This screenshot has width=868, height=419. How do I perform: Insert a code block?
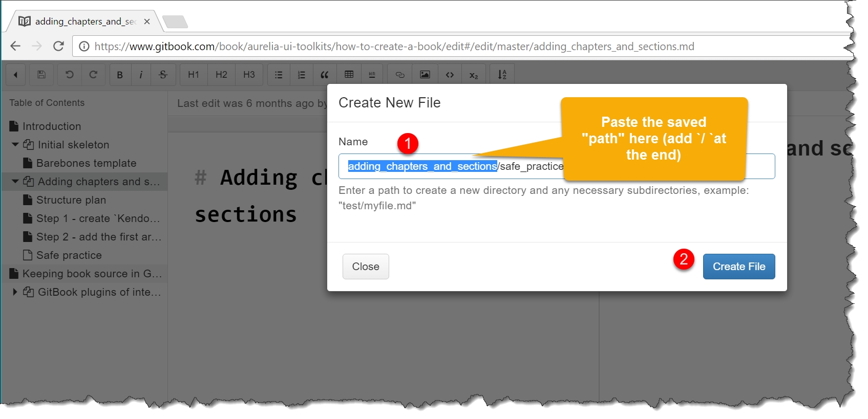pos(450,75)
